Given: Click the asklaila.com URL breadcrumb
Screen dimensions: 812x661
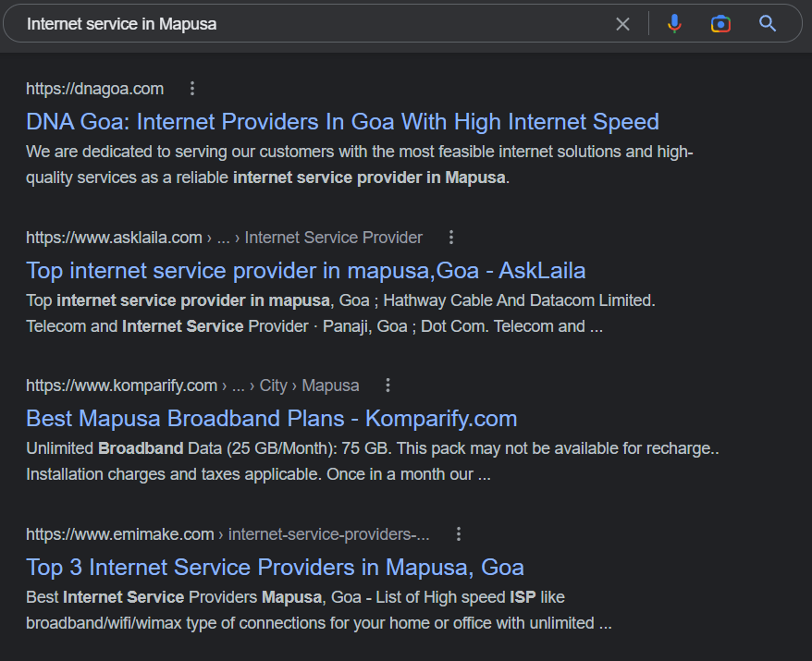Looking at the screenshot, I should [114, 238].
